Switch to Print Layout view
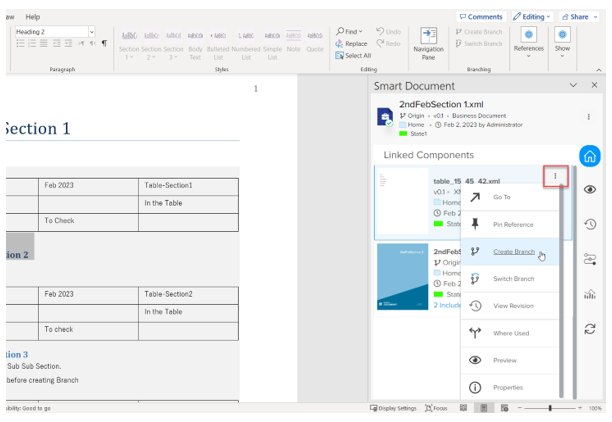The height and width of the screenshot is (422, 612). point(484,408)
